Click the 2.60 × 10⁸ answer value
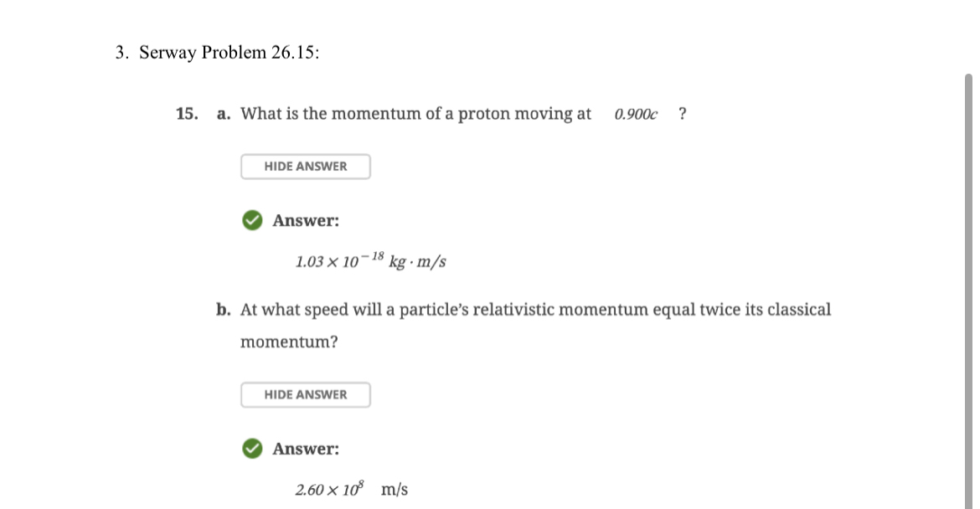The width and height of the screenshot is (980, 509). click(x=329, y=488)
